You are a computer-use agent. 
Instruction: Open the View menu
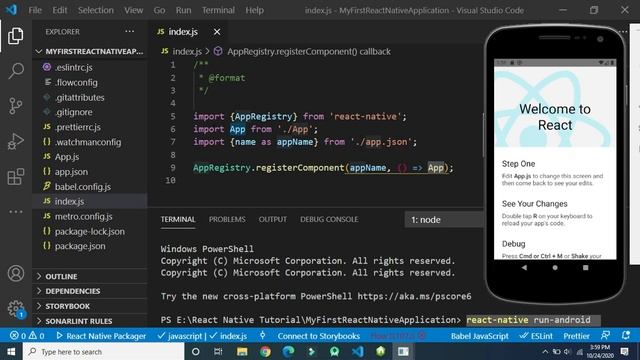point(133,10)
